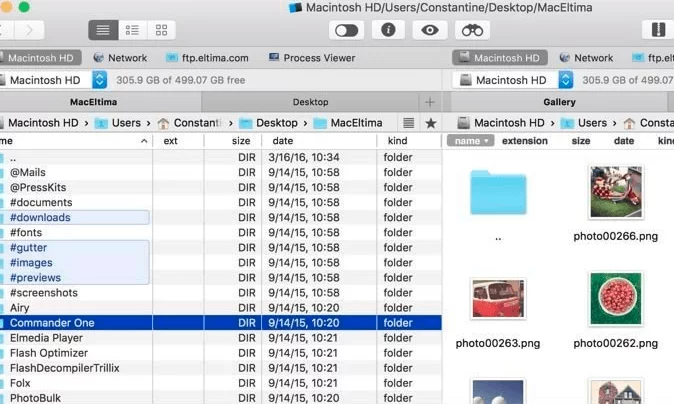
Task: Select the Elmedia Player folder
Action: point(221,338)
